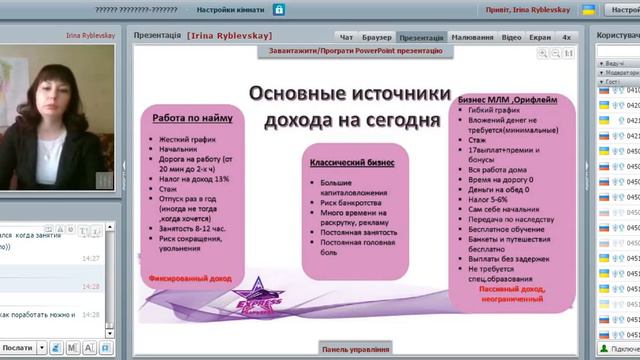Click the green person icon beside Підключе

pyautogui.click(x=604, y=349)
